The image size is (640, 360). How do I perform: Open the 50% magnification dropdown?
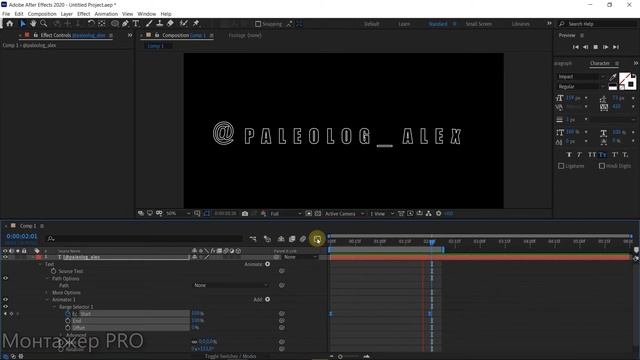pos(178,213)
